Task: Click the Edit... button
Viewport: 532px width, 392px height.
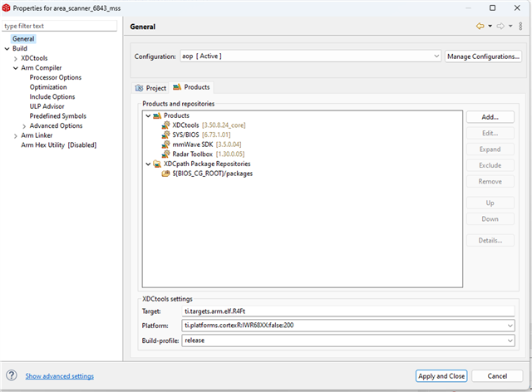Action: 490,133
